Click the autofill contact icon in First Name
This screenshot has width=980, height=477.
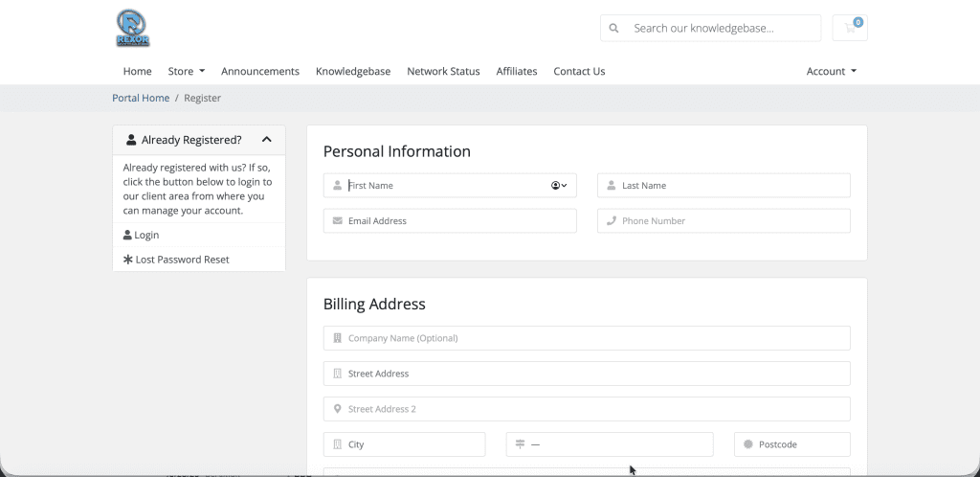point(559,186)
